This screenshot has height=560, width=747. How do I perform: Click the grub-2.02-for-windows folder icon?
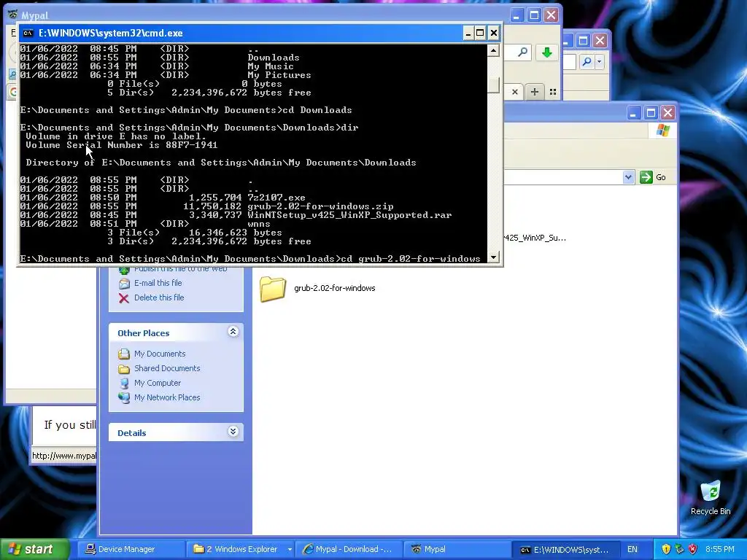click(273, 289)
